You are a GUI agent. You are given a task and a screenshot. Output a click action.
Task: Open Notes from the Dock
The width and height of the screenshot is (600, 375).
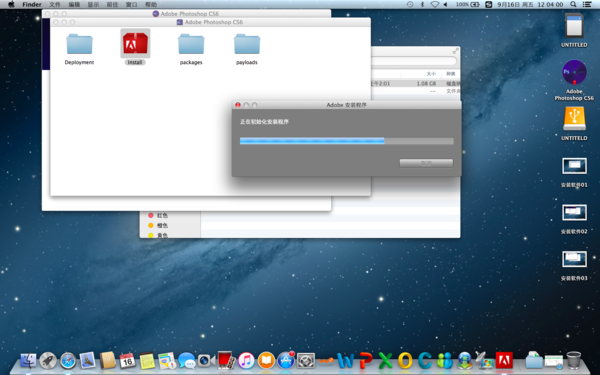[147, 360]
